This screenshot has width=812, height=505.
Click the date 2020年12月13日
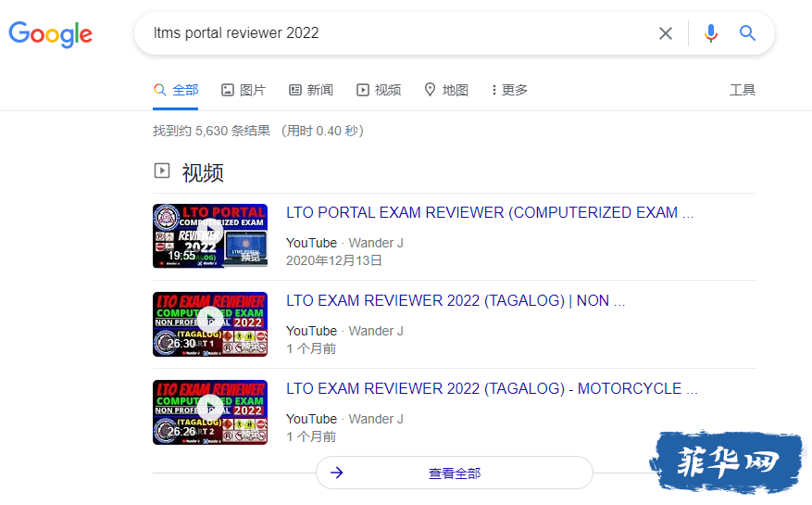tap(334, 260)
